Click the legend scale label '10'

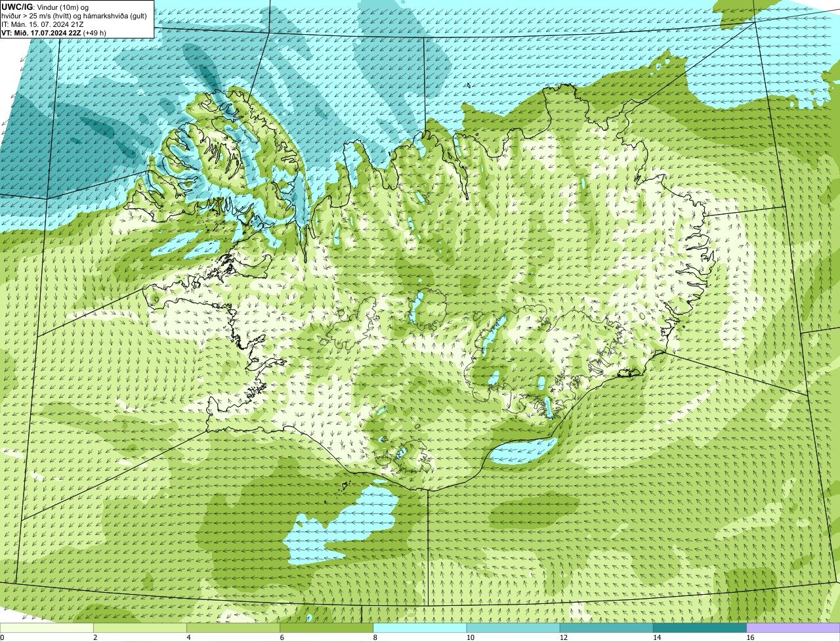click(x=470, y=637)
